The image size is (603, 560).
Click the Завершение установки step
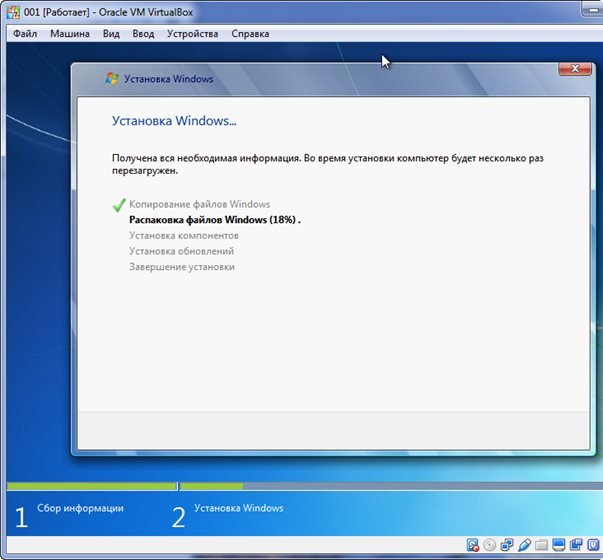[x=182, y=267]
